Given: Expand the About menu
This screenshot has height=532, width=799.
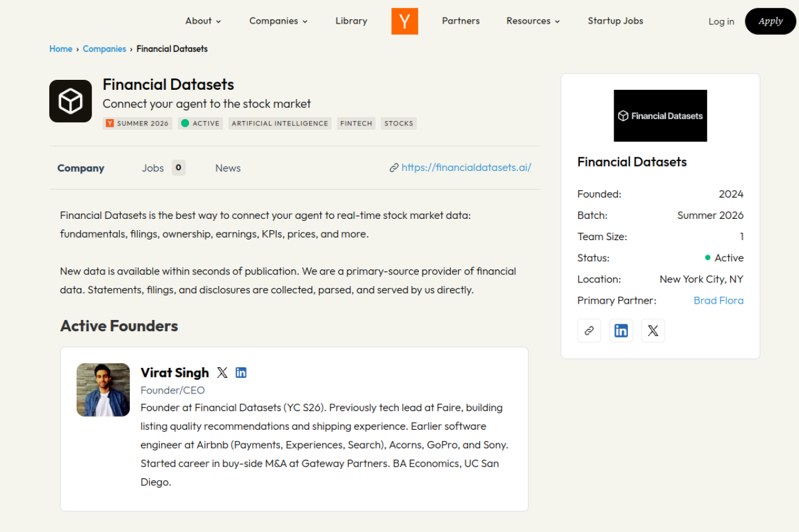Looking at the screenshot, I should click(x=203, y=21).
